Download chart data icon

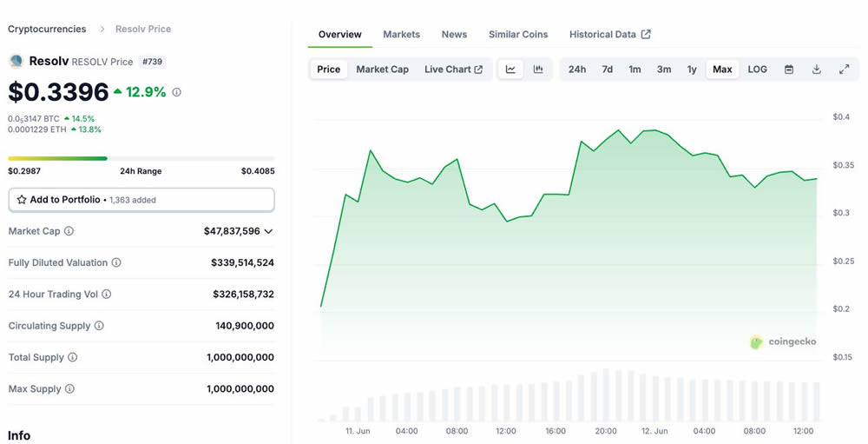point(817,70)
